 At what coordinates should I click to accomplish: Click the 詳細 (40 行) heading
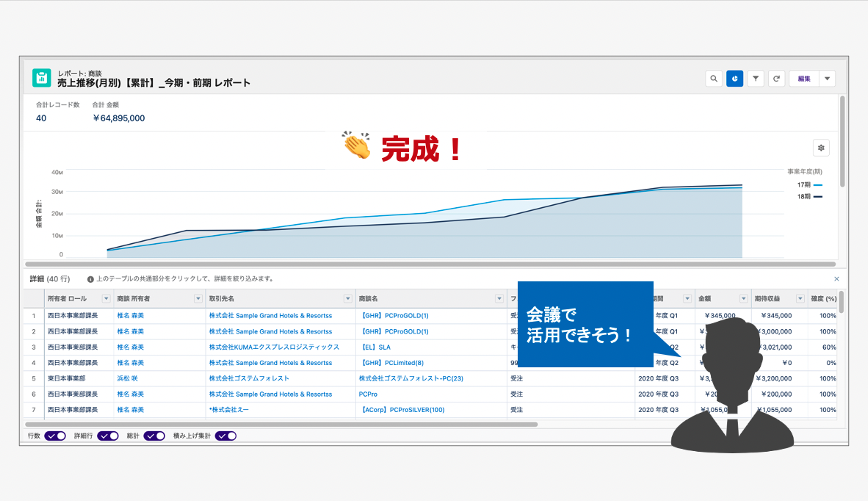[50, 279]
